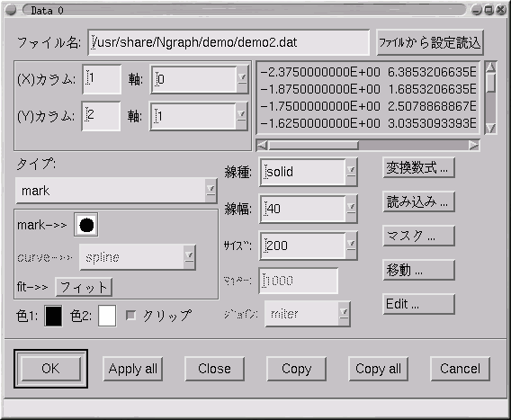Viewport: 511px width, 420px height.
Task: Click the data preview scroll right arrow
Action: [474, 146]
